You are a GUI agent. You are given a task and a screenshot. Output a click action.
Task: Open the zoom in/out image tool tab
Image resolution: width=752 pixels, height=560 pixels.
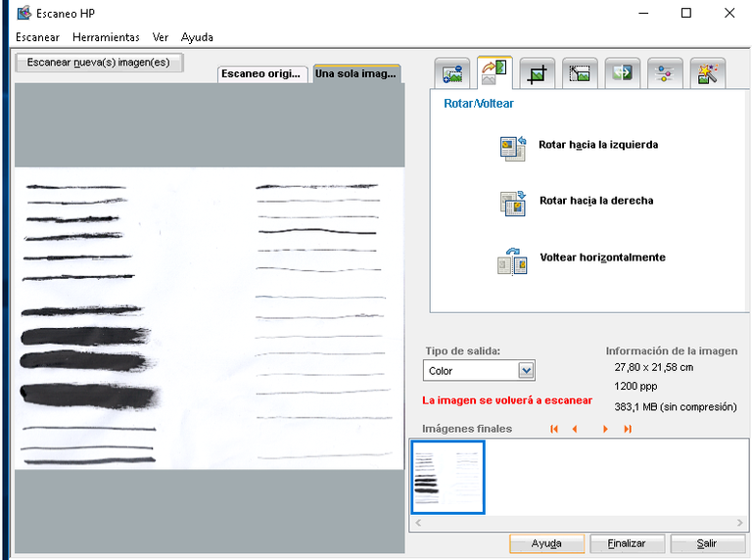pos(452,73)
